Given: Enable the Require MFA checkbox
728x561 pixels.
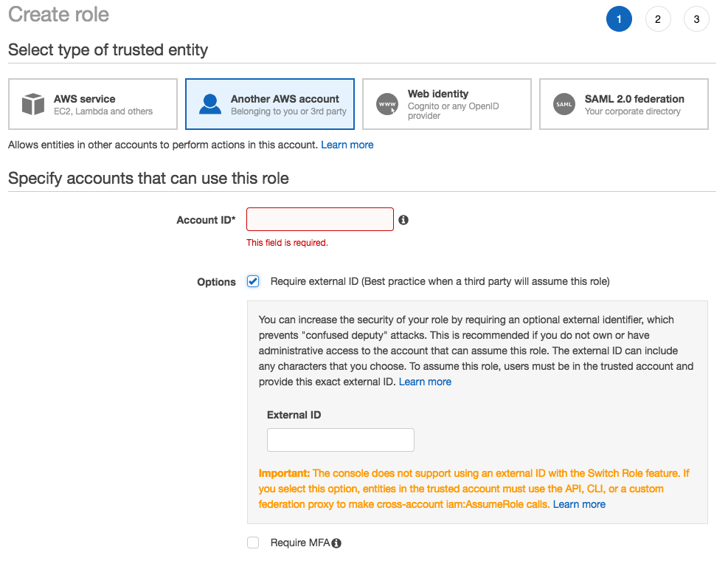Looking at the screenshot, I should [253, 543].
